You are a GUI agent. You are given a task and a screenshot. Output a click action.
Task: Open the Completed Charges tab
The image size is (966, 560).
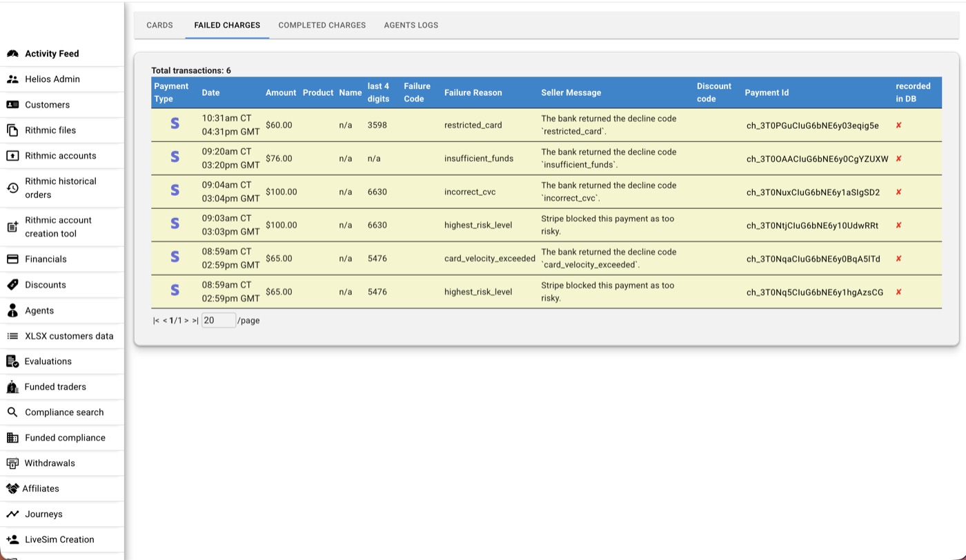point(322,25)
